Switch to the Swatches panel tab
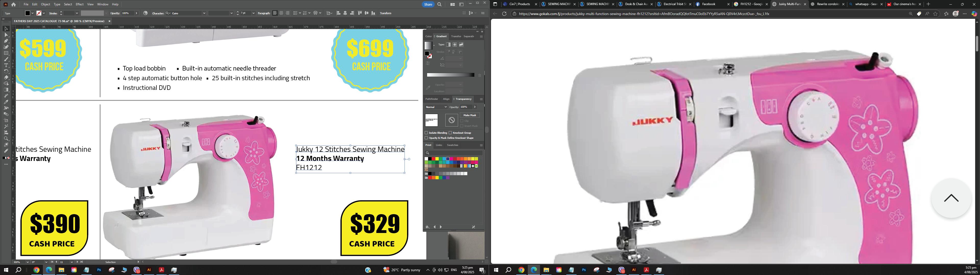 click(x=452, y=145)
